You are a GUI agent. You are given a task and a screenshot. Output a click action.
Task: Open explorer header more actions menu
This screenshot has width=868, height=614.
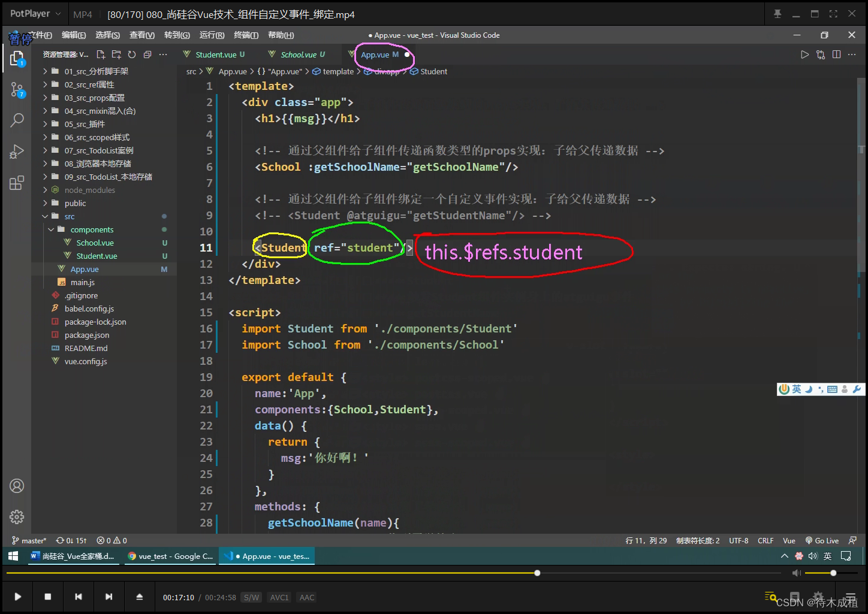coord(163,55)
